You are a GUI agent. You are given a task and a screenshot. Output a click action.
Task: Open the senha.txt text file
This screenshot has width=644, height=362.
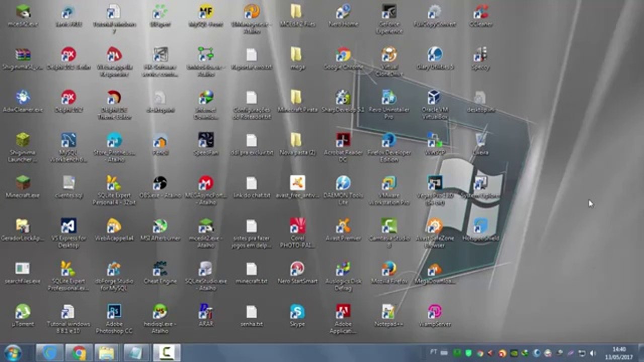252,316
